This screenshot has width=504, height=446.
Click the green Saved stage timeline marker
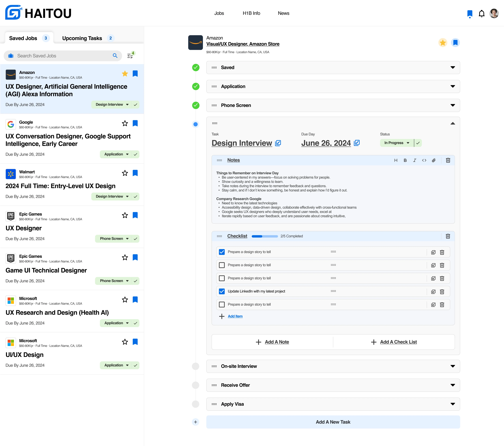pos(196,68)
